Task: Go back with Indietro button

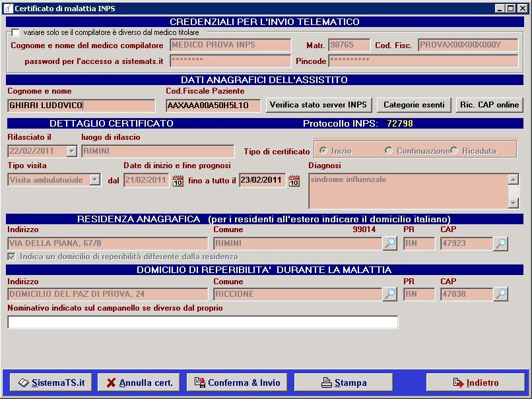Action: (476, 383)
